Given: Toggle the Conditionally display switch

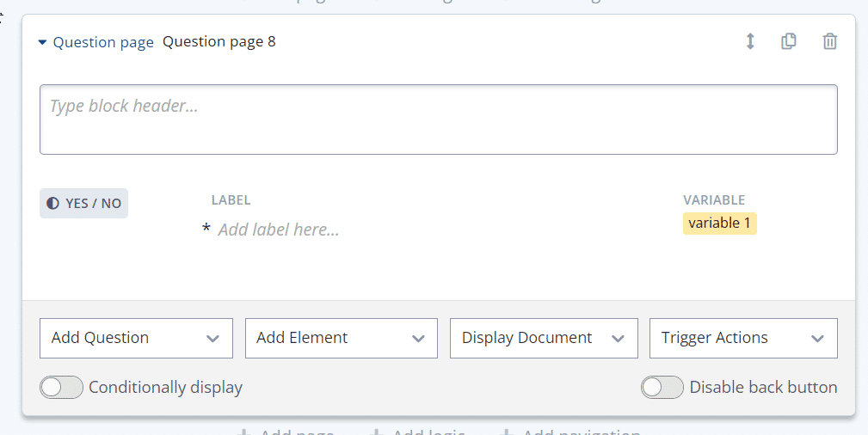Looking at the screenshot, I should click(x=61, y=388).
